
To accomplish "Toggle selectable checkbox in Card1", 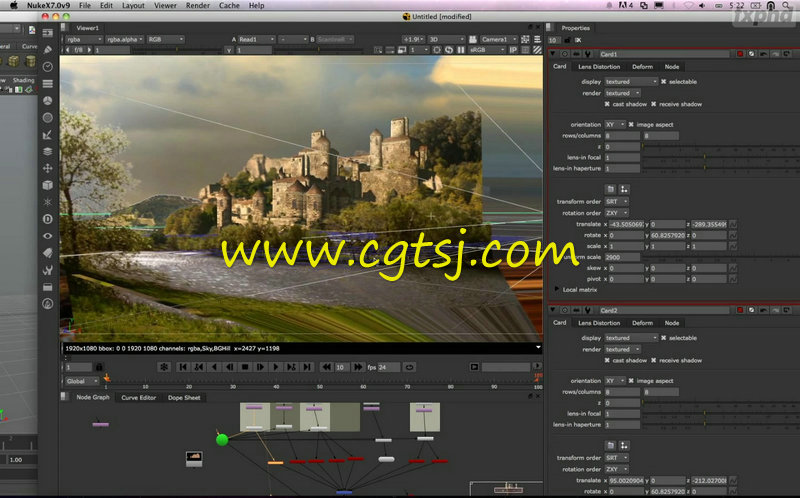I will tap(664, 82).
